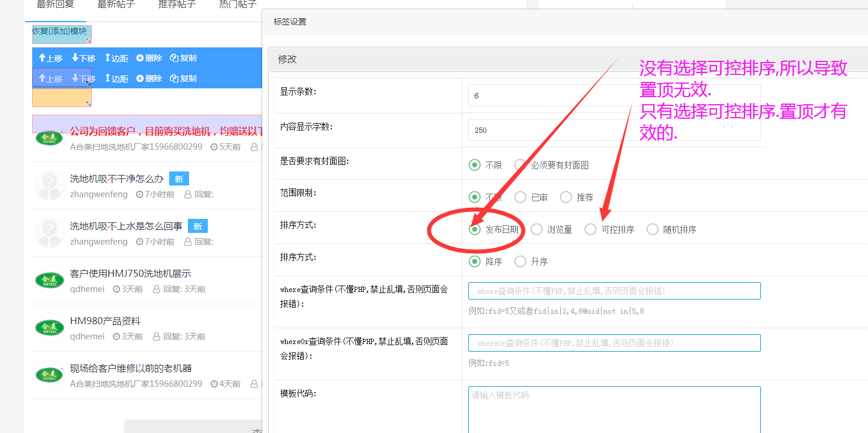Click 删除 icon in the lower toolbar row
Image resolution: width=868 pixels, height=433 pixels.
pos(140,78)
